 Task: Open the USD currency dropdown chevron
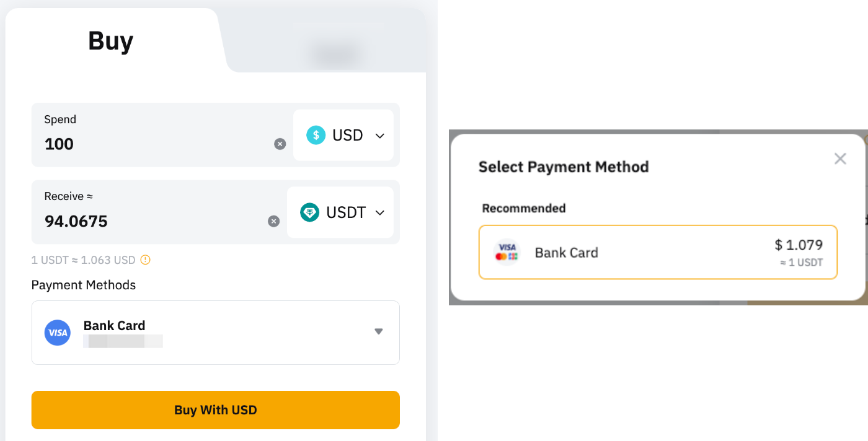(x=380, y=136)
